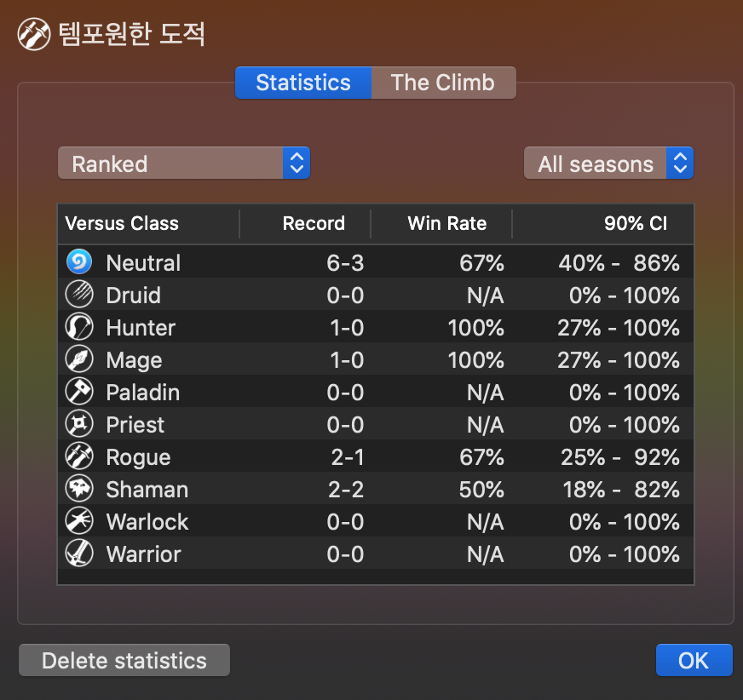Image resolution: width=743 pixels, height=700 pixels.
Task: Select the Statistics tab
Action: click(303, 83)
